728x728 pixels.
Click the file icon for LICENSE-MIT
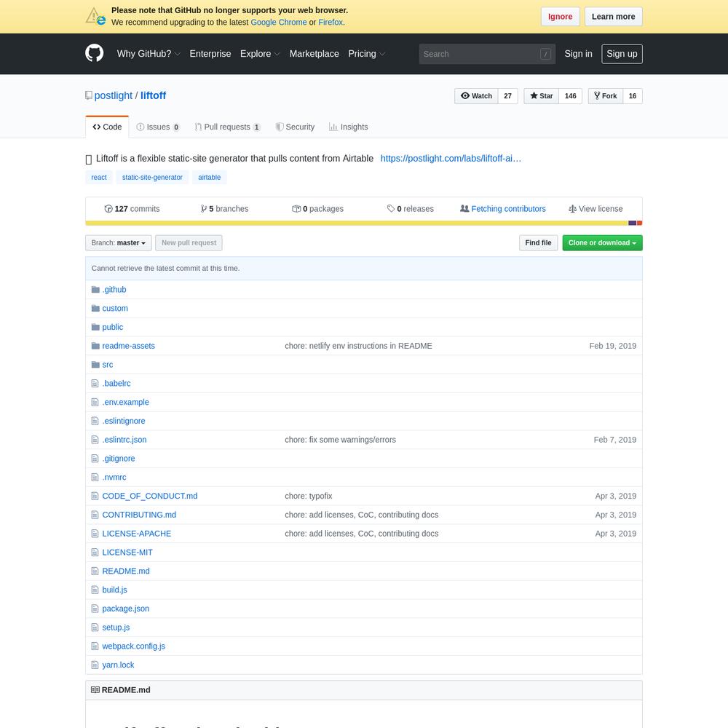tap(95, 553)
